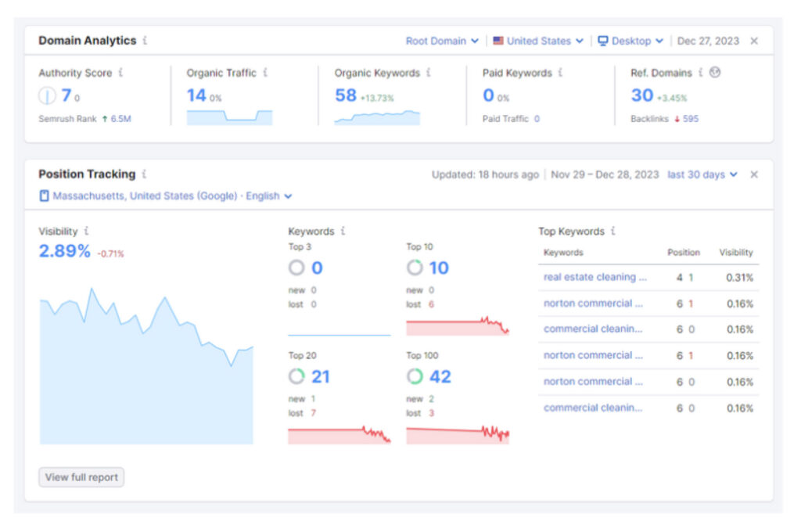Open the Root Domain dropdown

click(x=442, y=41)
